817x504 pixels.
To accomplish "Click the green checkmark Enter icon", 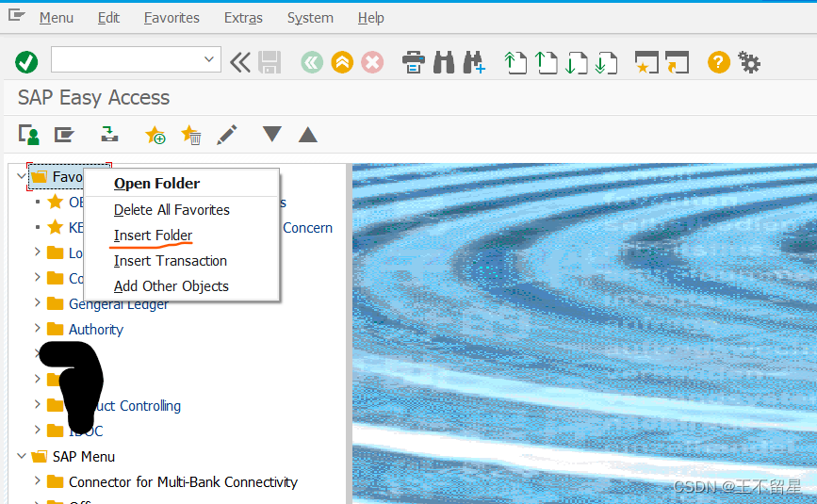I will [x=26, y=62].
